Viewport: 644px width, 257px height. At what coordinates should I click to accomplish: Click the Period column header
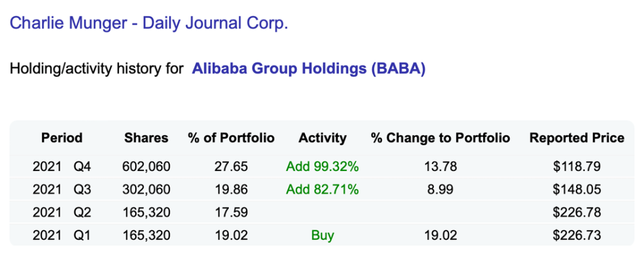(62, 138)
